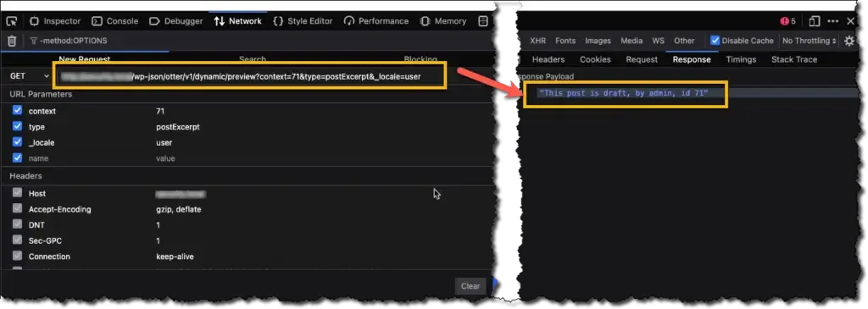Click the Headers section heading in request panel

pos(25,176)
